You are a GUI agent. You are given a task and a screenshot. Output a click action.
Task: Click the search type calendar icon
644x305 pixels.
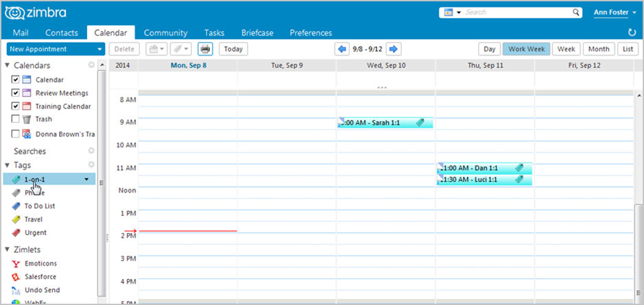pos(449,12)
